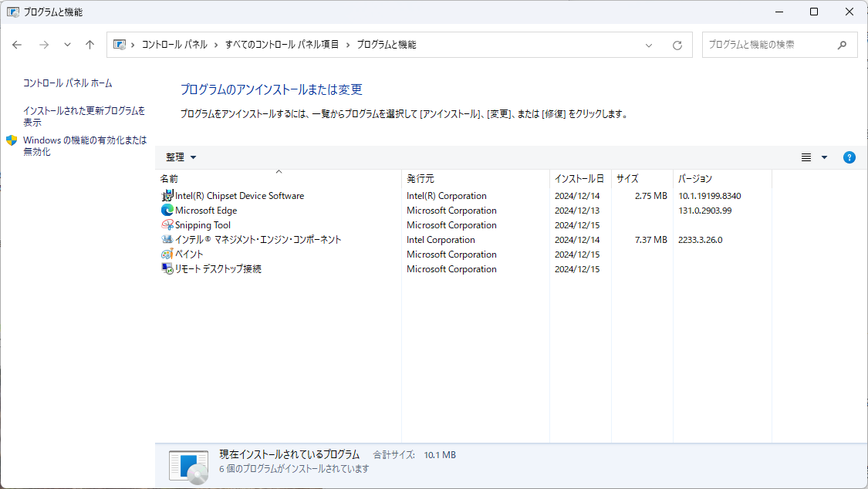
Task: Sort by バージョン column header
Action: click(722, 179)
